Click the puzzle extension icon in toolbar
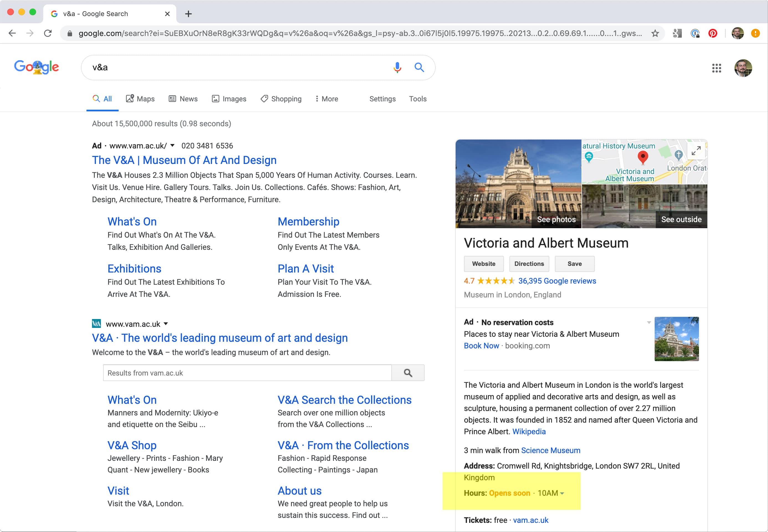The image size is (768, 532). coord(677,33)
